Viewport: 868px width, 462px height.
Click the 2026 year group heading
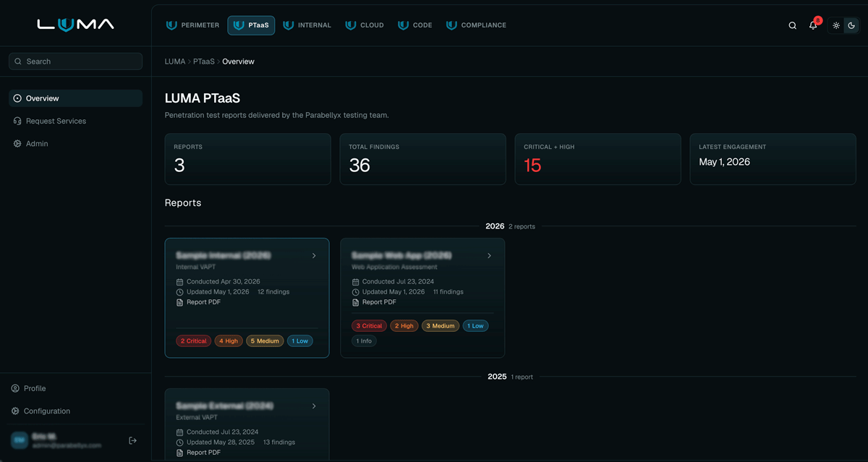(495, 226)
